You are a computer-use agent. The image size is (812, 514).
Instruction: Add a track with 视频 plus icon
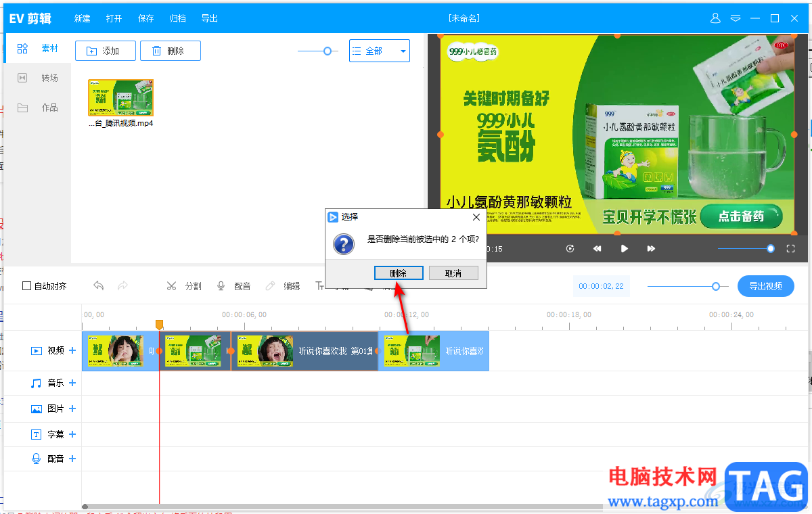(72, 350)
